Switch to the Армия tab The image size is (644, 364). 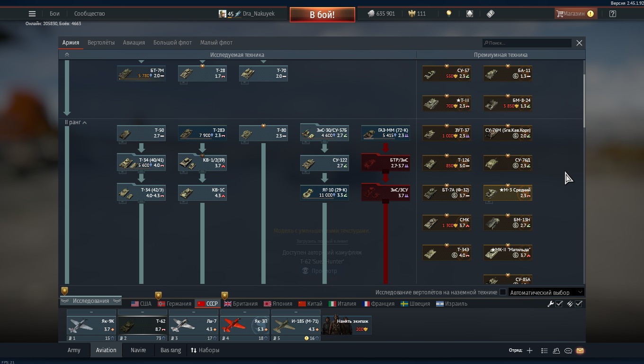click(x=71, y=43)
